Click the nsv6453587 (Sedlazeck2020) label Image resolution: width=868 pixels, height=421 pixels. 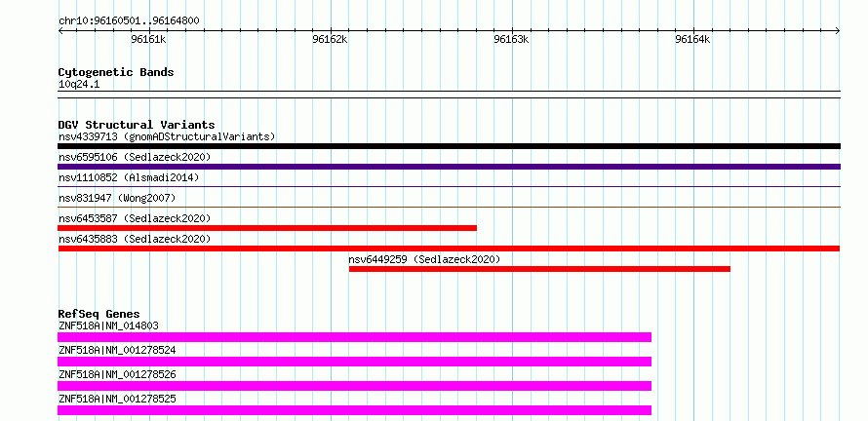(x=135, y=218)
